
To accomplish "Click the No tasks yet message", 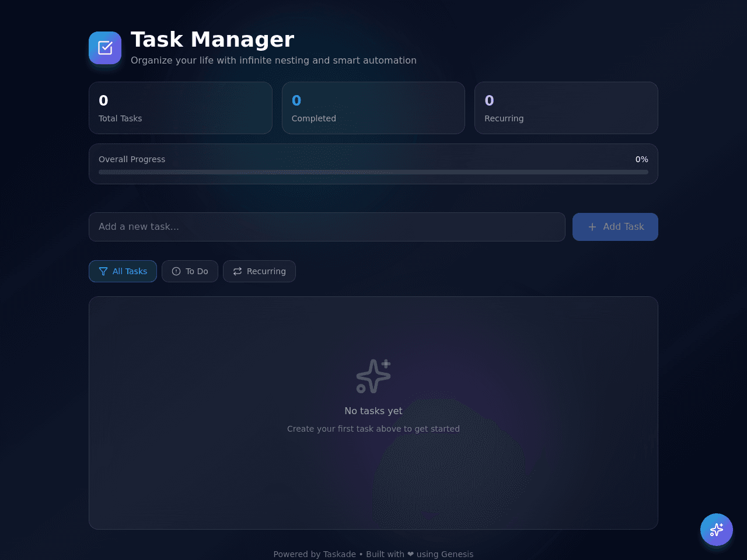I will [x=373, y=411].
